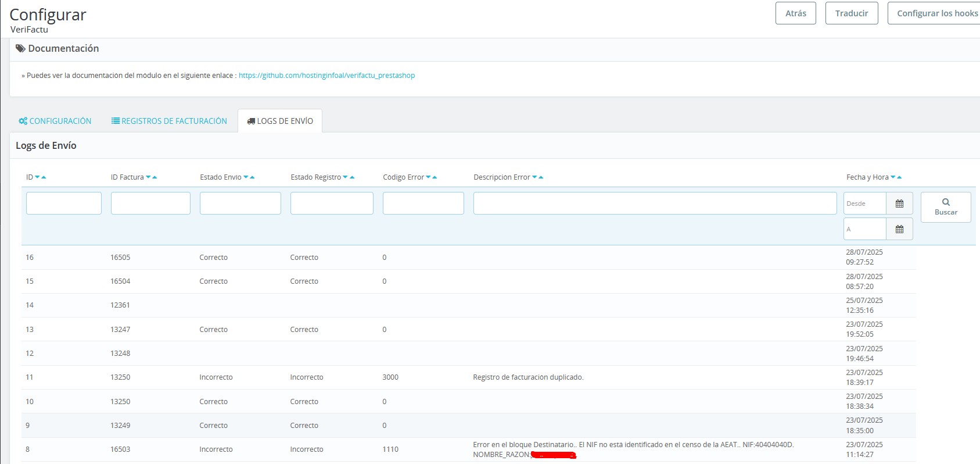Image resolution: width=980 pixels, height=464 pixels.
Task: Sort Estado Envio column descending
Action: click(246, 177)
